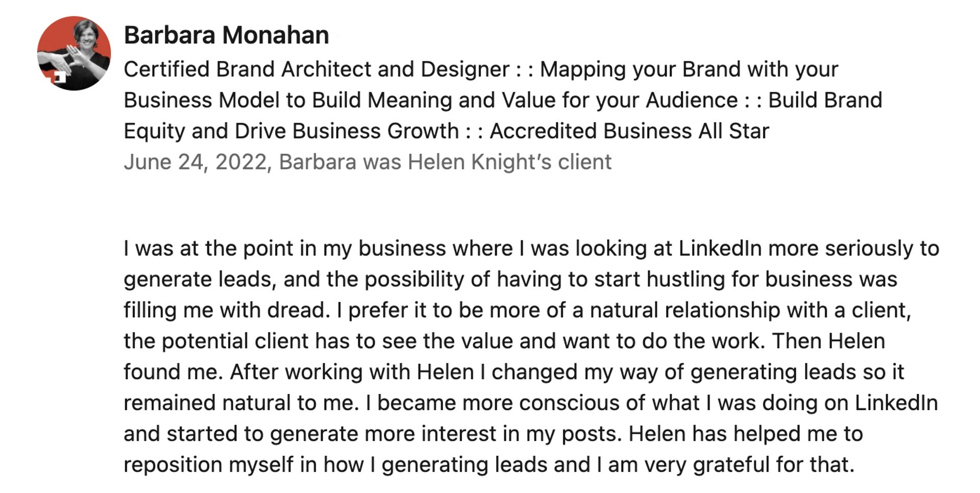Viewport: 980px width, 493px height.
Task: Click "LinkedIn more seriously to" in the first line
Action: point(808,249)
